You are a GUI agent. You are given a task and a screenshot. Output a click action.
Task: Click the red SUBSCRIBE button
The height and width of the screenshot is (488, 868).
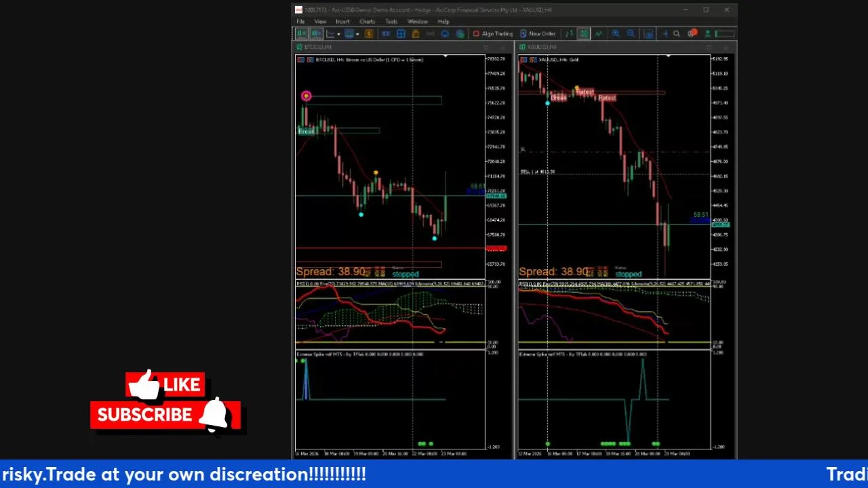(165, 415)
